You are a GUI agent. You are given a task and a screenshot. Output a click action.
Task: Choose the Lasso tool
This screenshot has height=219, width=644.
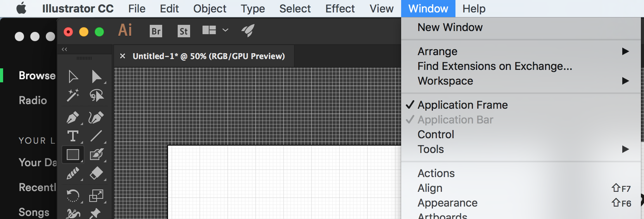[x=97, y=95]
